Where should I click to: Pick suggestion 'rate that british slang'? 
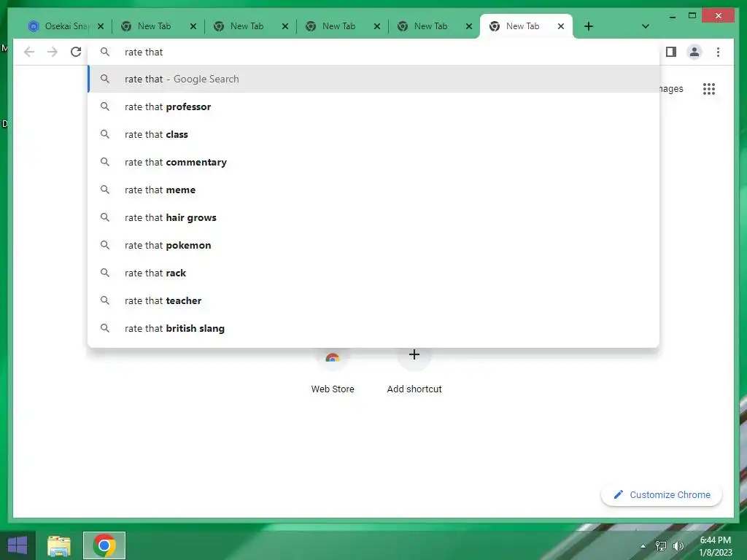tap(374, 328)
